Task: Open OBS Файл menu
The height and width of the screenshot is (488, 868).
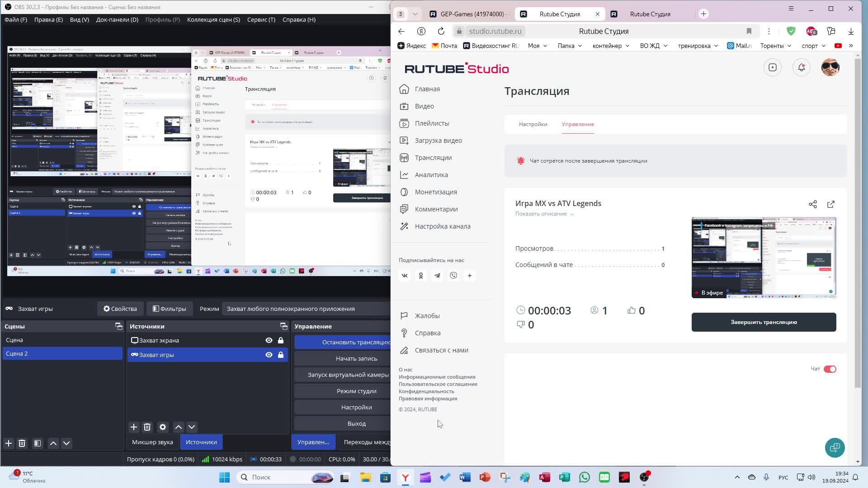Action: (16, 19)
